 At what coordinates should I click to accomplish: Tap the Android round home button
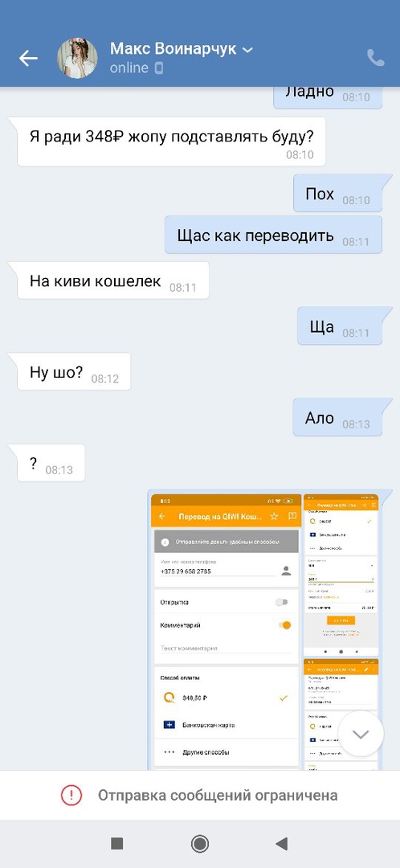tap(200, 843)
